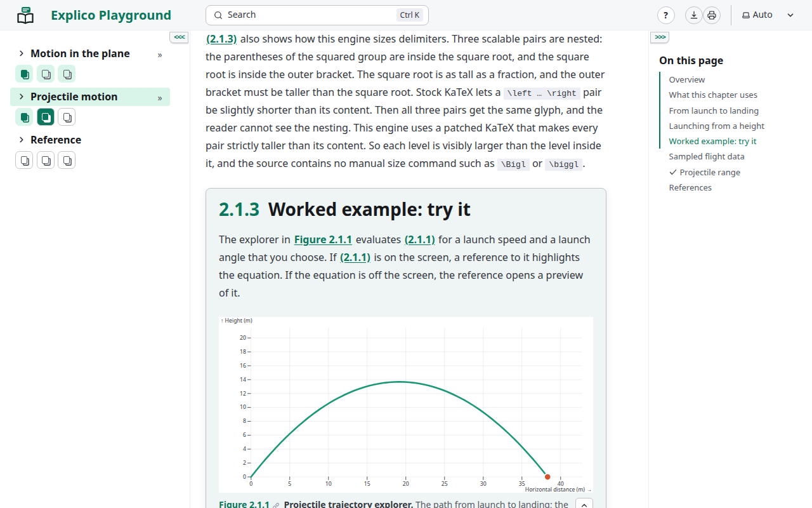Follow the (2.1.1) reference in the example text

[355, 257]
